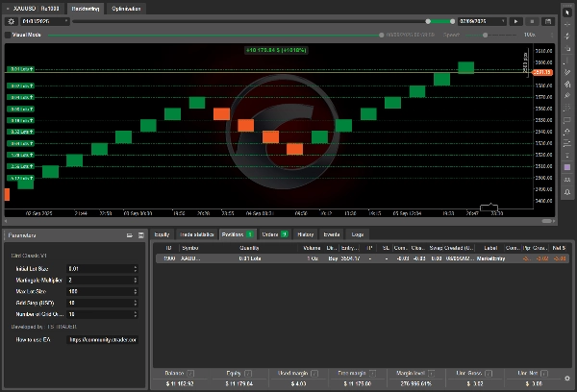
Task: Show the Logs tab
Action: (x=358, y=233)
